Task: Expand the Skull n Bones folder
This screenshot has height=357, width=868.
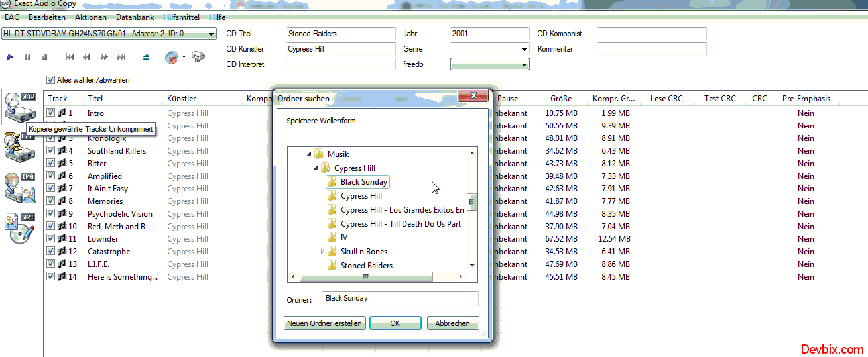Action: [323, 252]
